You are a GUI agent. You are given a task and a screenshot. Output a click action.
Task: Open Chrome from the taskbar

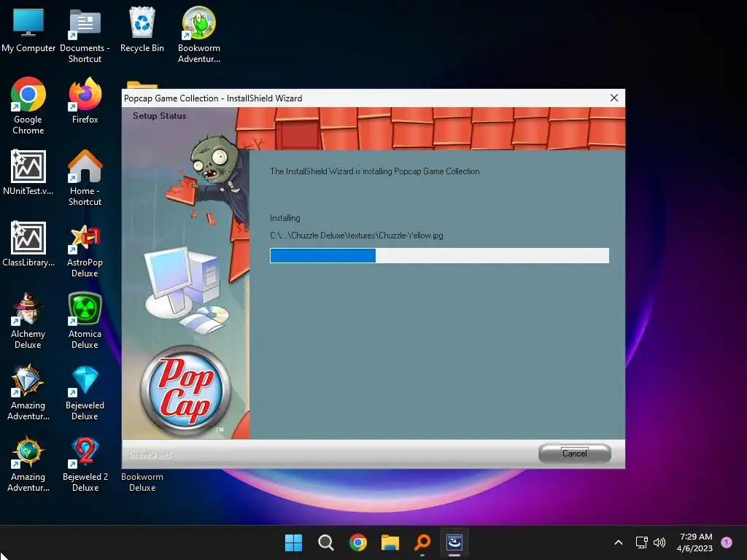coord(357,542)
